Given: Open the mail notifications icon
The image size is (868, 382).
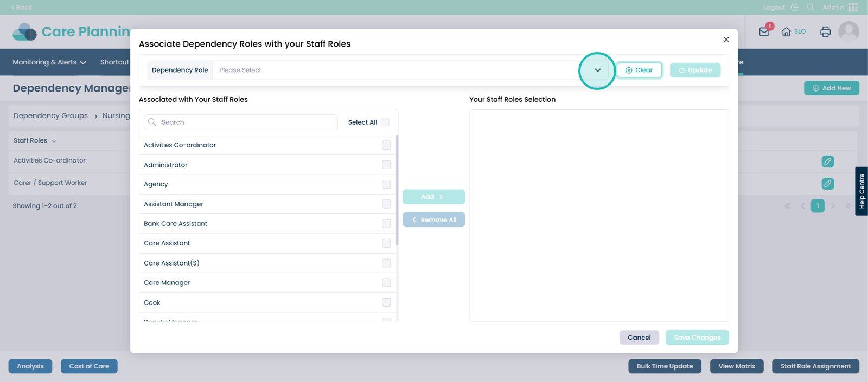Looking at the screenshot, I should point(764,31).
